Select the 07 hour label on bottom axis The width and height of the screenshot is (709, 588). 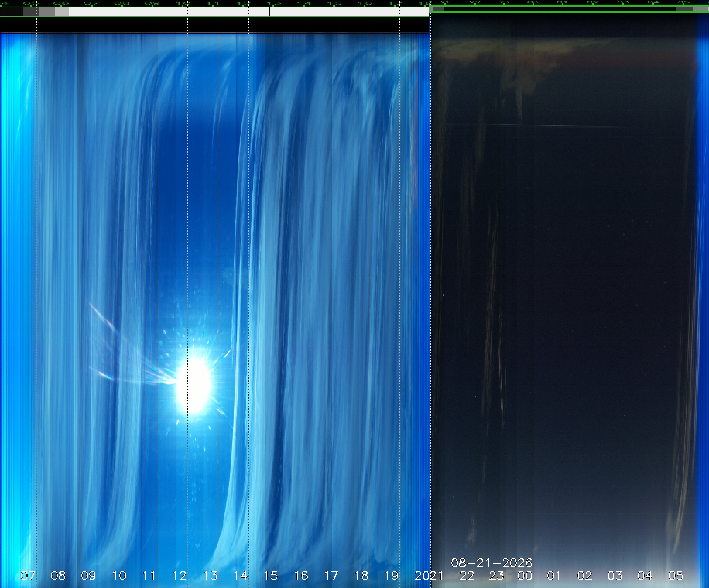pos(28,575)
